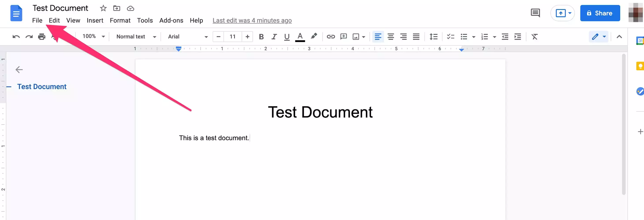Star the Test Document
The height and width of the screenshot is (220, 644).
[x=103, y=9]
